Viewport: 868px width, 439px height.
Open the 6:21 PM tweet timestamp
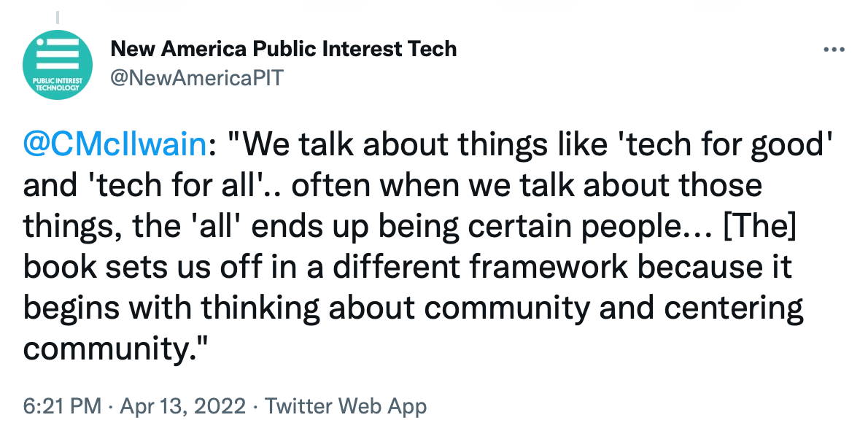(x=62, y=406)
